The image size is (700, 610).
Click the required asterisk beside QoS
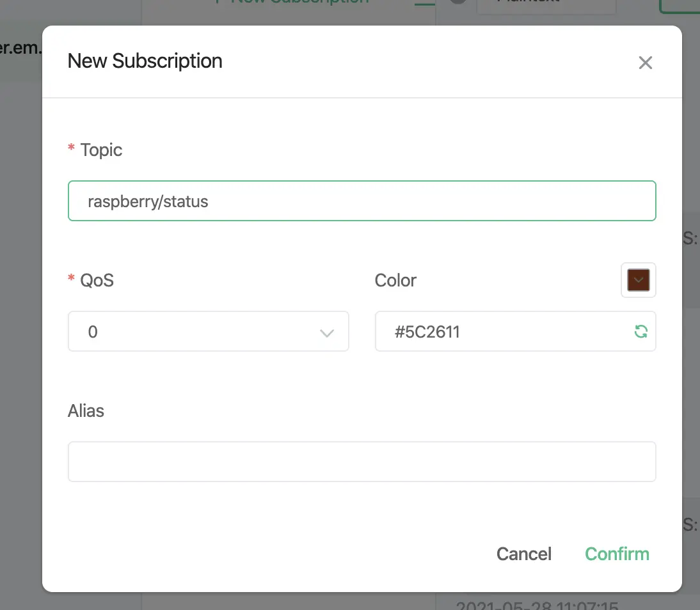70,280
